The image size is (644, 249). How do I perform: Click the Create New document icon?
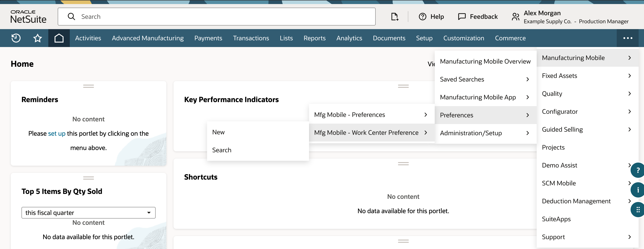[394, 17]
